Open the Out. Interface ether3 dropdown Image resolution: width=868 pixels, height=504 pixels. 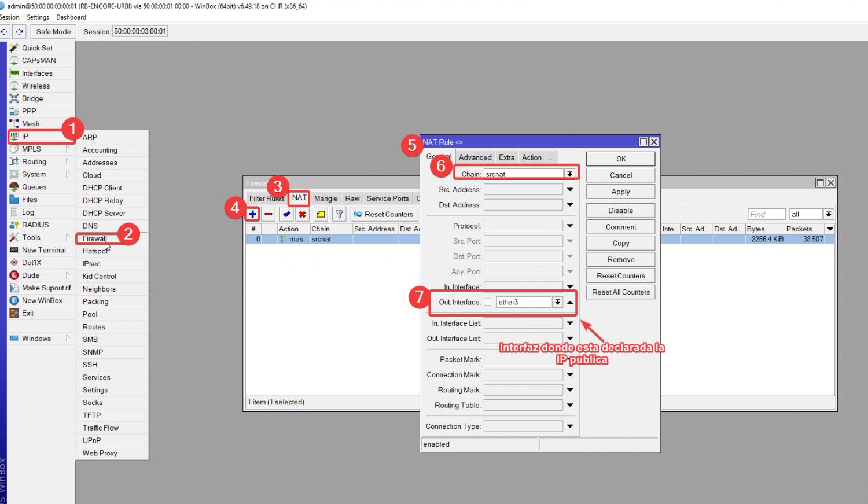(557, 302)
